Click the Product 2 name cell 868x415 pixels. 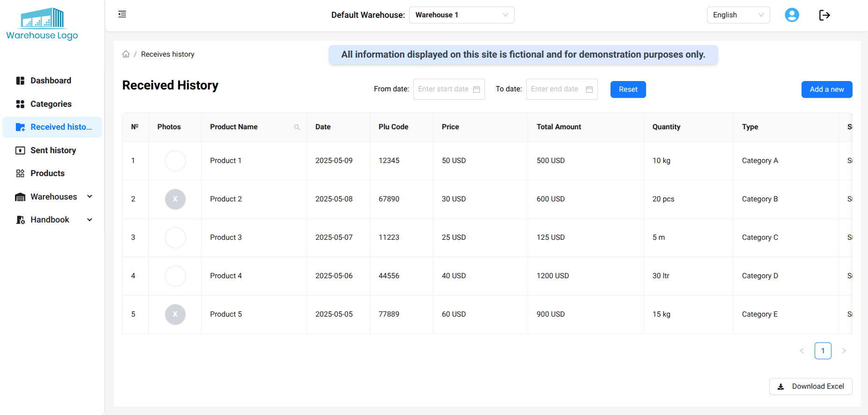click(x=254, y=199)
